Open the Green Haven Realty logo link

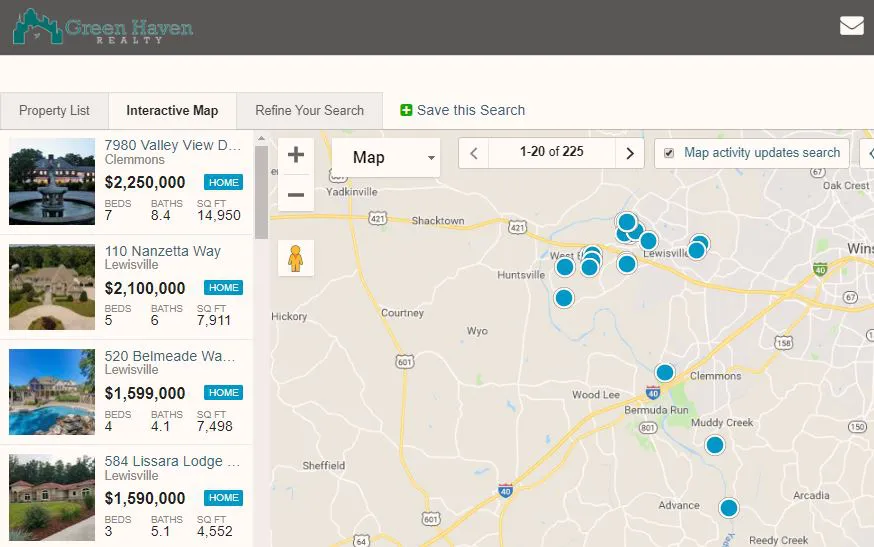[x=103, y=27]
